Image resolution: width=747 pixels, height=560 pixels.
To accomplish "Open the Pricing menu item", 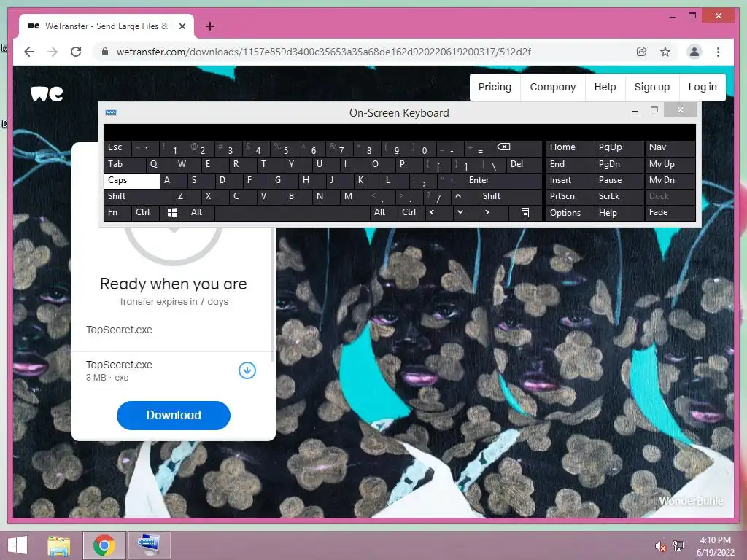I will coord(495,87).
